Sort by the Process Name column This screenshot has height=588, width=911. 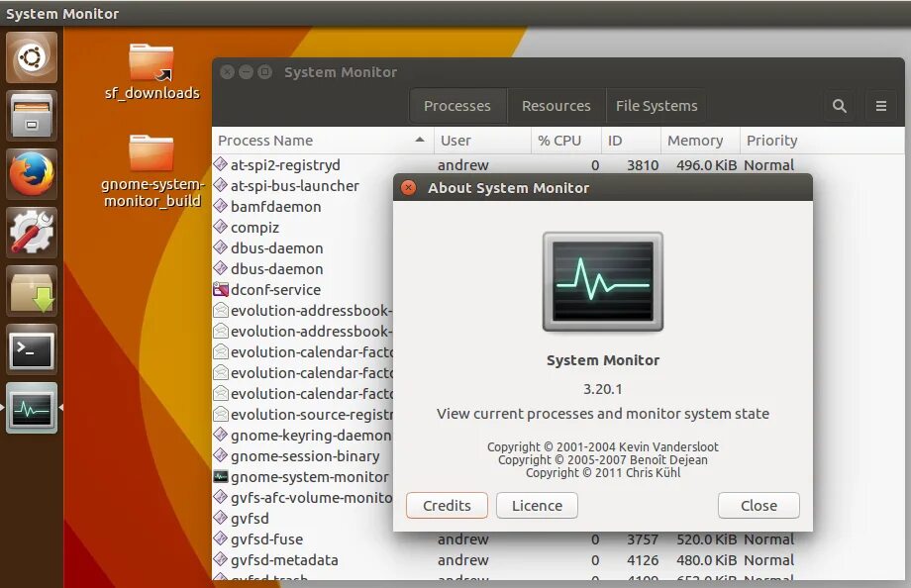(x=323, y=141)
